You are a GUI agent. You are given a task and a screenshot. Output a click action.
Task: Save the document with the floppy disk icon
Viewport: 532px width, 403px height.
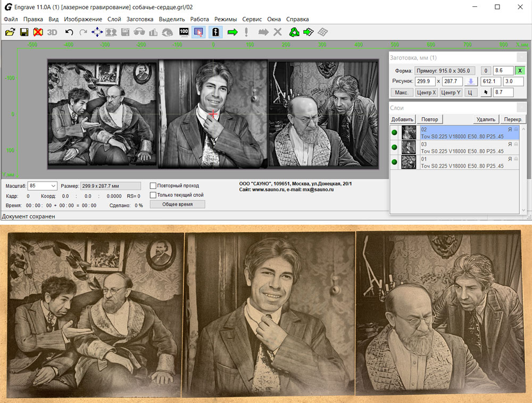(24, 32)
